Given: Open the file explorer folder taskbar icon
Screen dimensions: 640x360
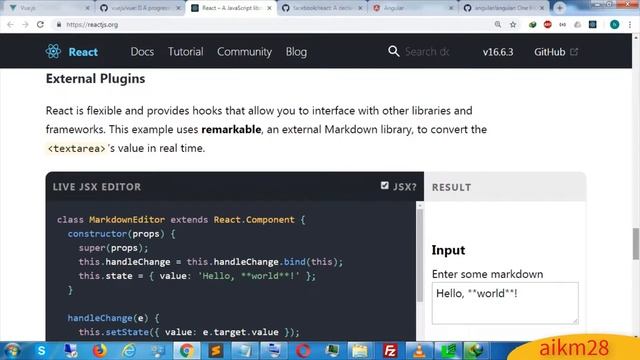Looking at the screenshot, I should coord(360,351).
